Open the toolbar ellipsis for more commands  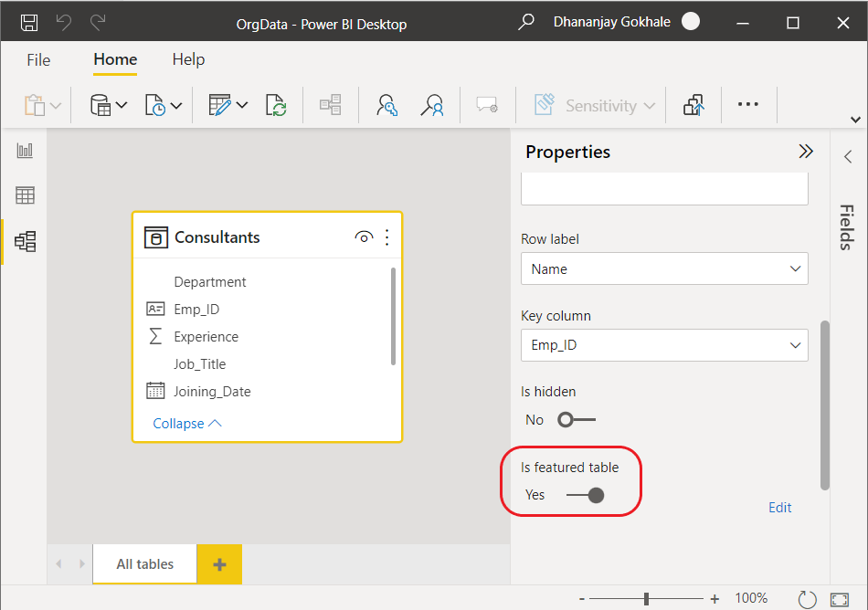[748, 105]
